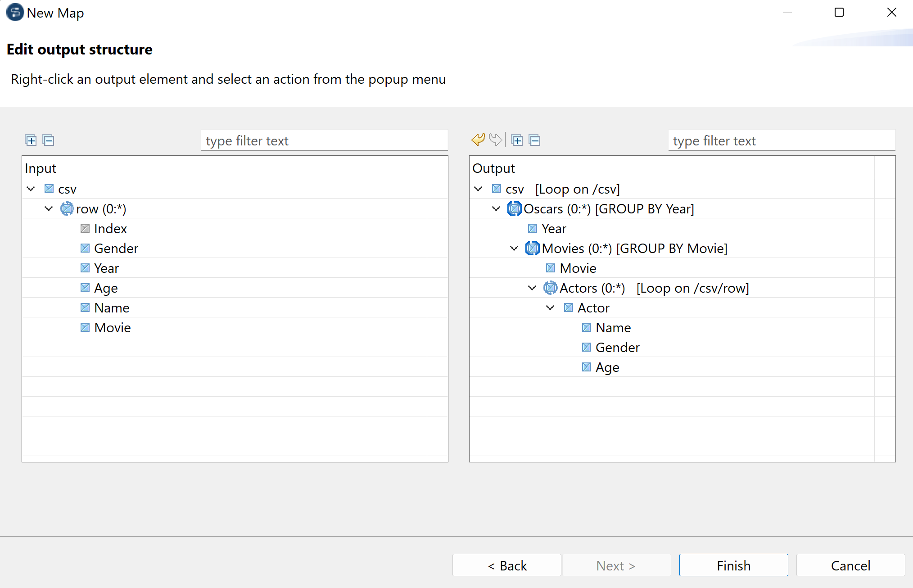Select the Actor element in the Output tree

[x=593, y=308]
